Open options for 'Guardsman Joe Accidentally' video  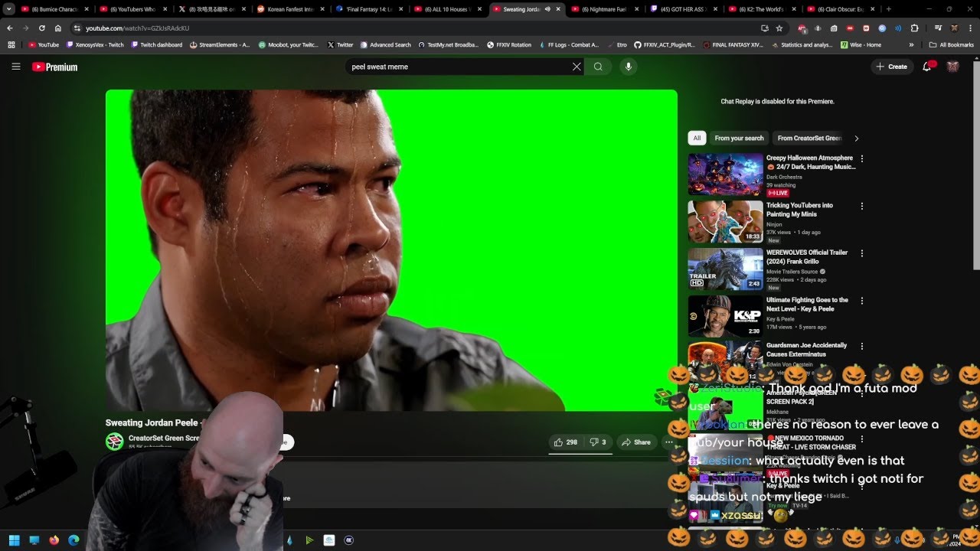(862, 346)
